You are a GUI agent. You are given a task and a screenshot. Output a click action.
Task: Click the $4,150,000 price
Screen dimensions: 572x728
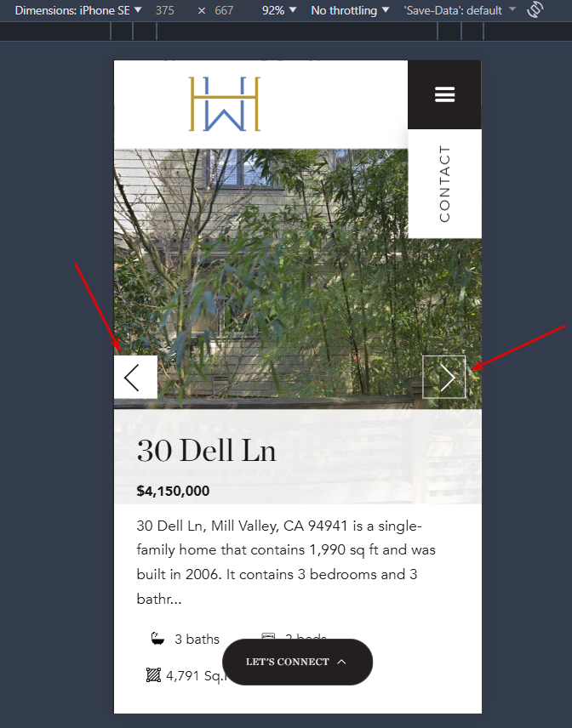point(173,492)
